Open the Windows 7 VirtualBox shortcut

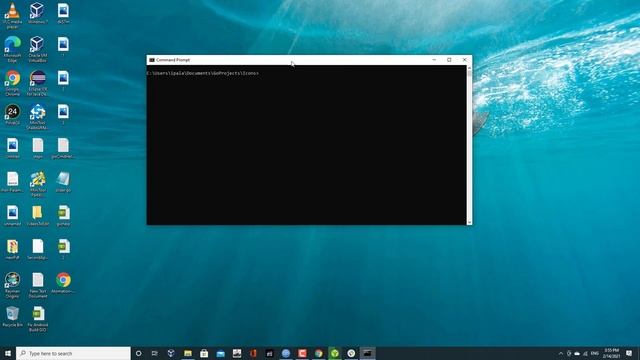click(38, 13)
